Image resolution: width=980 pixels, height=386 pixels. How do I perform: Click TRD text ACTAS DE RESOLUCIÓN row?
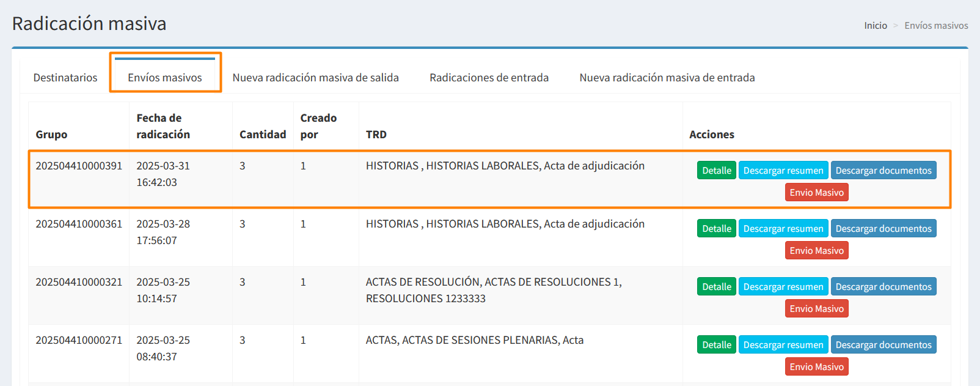point(494,290)
